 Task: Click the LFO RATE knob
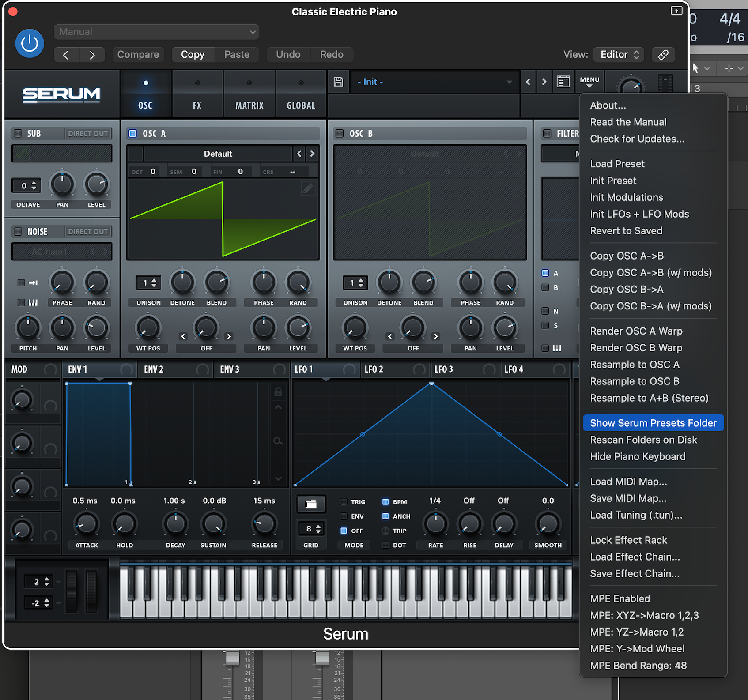click(x=435, y=523)
